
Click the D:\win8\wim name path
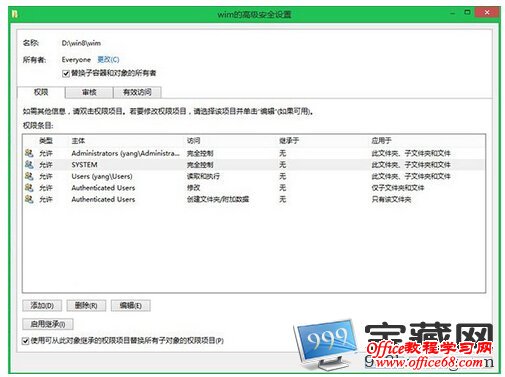tap(81, 43)
